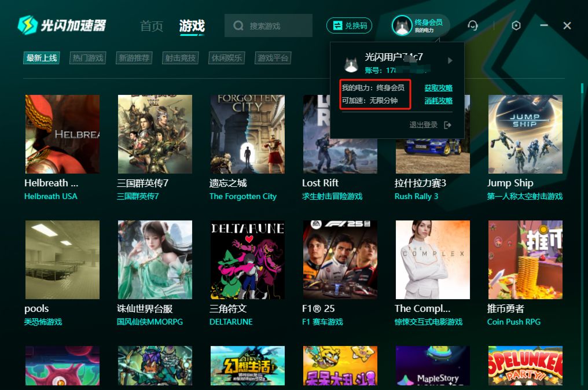
Task: Switch to the 游戏 tab
Action: [192, 26]
